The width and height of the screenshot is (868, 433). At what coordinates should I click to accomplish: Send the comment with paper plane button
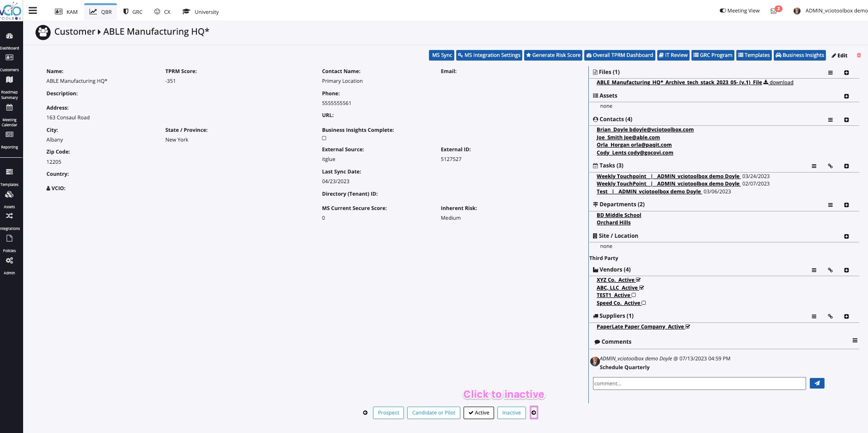[817, 383]
